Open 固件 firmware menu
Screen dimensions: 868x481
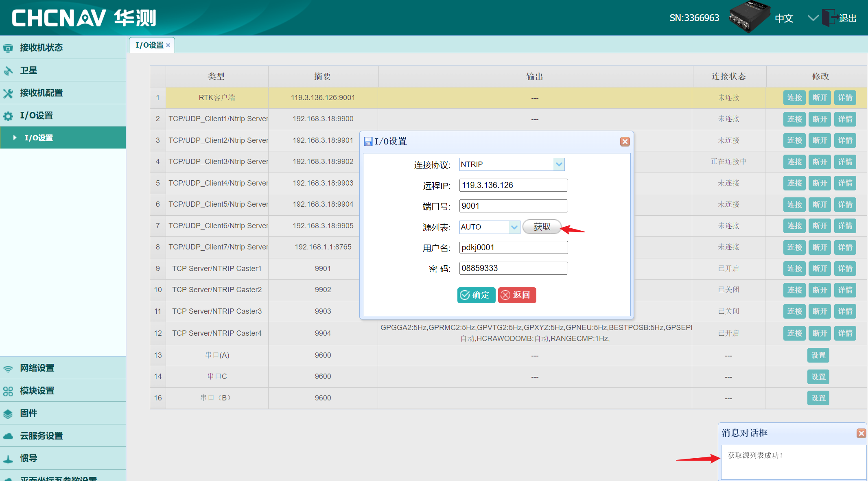[63, 413]
